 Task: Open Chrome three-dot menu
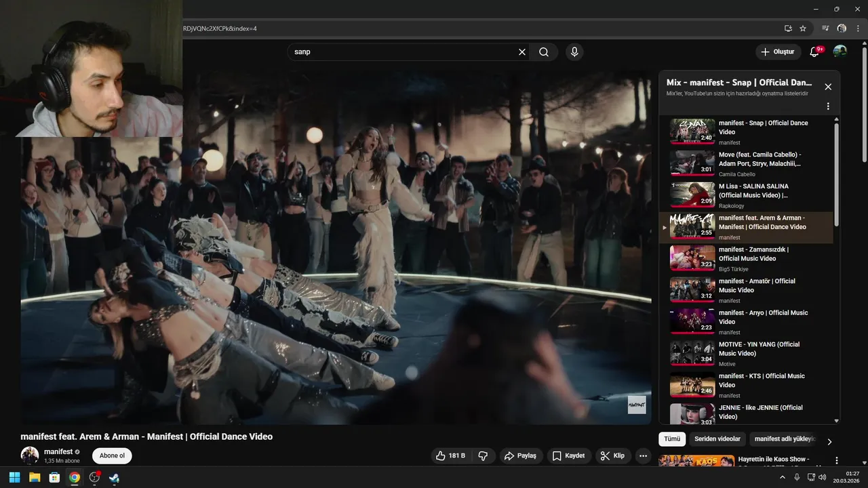pyautogui.click(x=858, y=28)
